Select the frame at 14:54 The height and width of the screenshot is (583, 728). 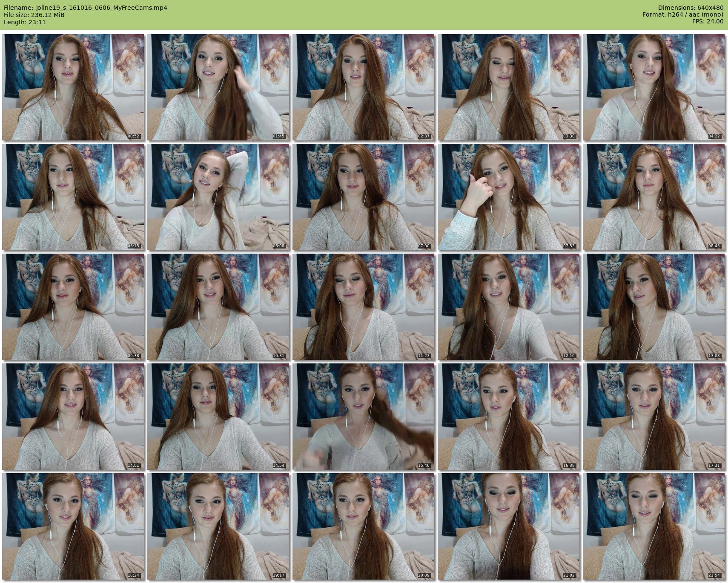(218, 417)
